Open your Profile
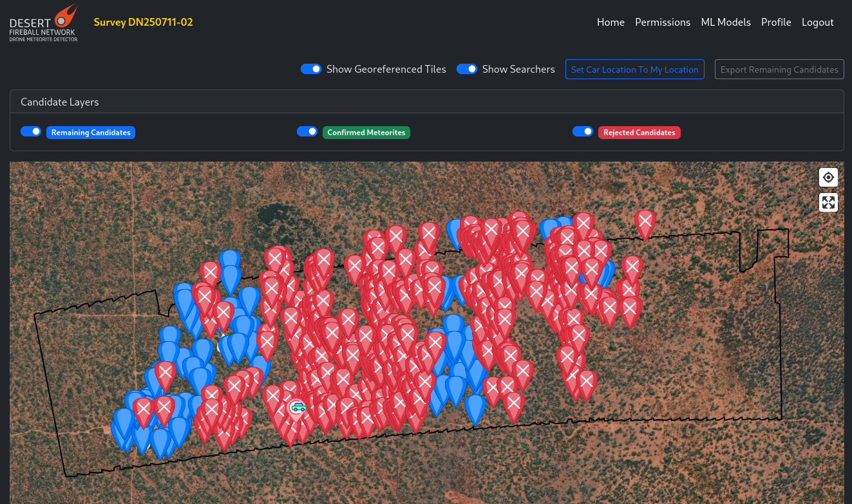Screen dimensions: 852x504 coord(776,22)
